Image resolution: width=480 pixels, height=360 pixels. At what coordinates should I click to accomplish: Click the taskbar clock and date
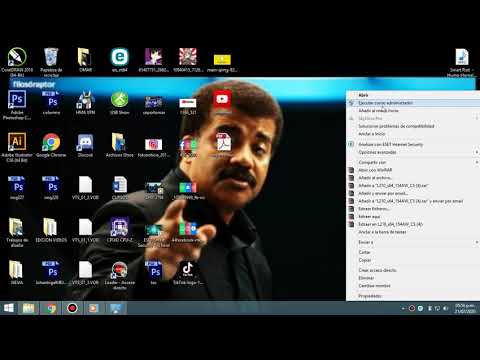tap(465, 308)
